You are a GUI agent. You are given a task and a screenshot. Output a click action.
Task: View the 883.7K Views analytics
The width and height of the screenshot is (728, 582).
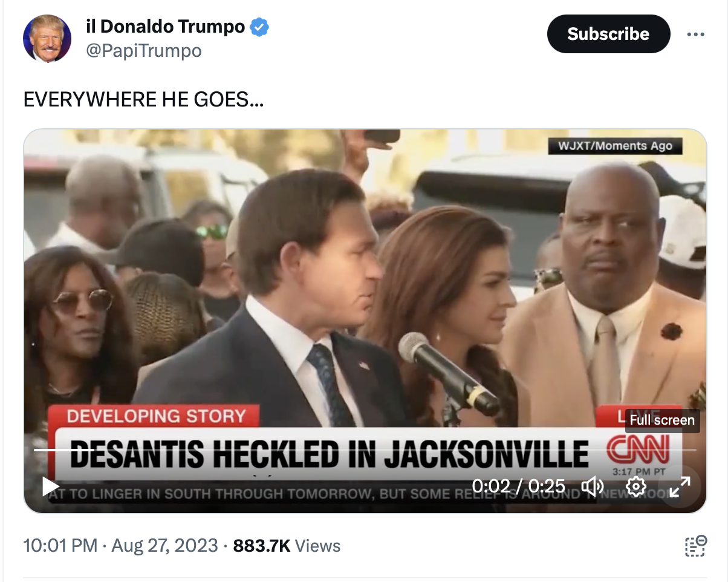[x=287, y=546]
